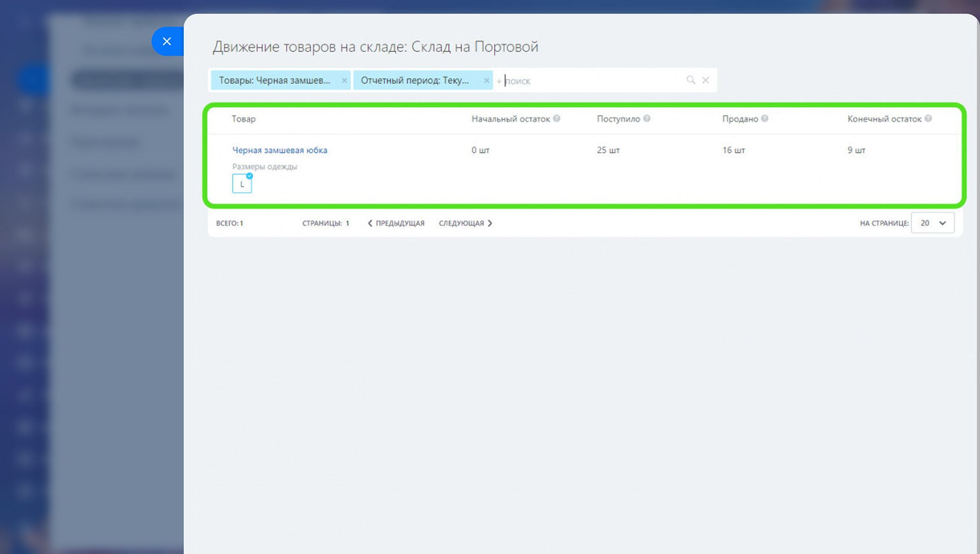Image resolution: width=980 pixels, height=554 pixels.
Task: Click the 'Страницы: 1' page indicator
Action: point(326,223)
